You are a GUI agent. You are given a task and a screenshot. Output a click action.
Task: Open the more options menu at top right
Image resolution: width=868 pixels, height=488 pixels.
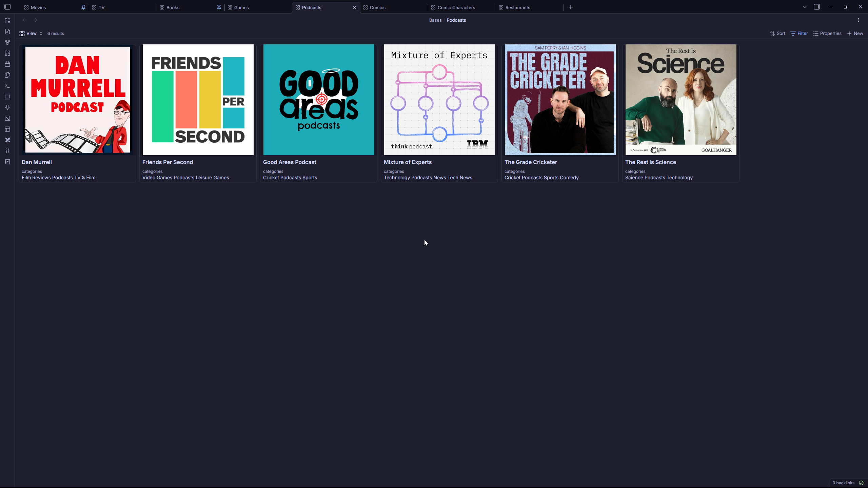coord(859,20)
